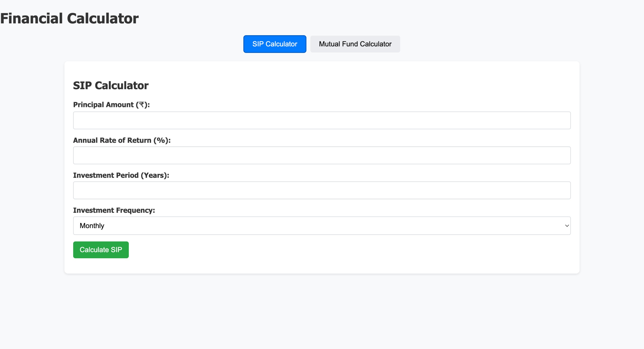Focus the Principal Amount input field
This screenshot has height=349, width=644.
(321, 120)
